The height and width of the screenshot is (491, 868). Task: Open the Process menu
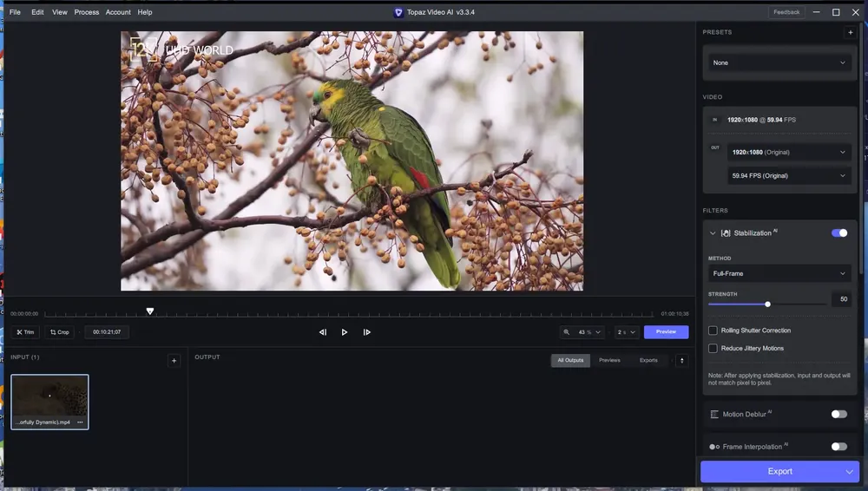[86, 12]
